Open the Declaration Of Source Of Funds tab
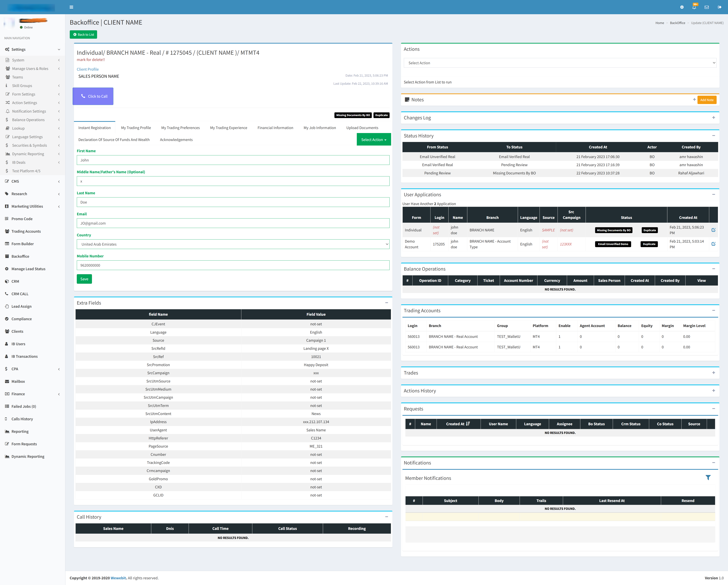Viewport: 728px width, 585px height. coord(114,139)
